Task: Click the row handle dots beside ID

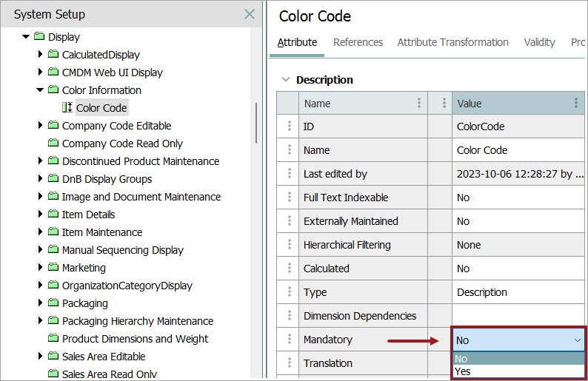Action: coord(288,127)
